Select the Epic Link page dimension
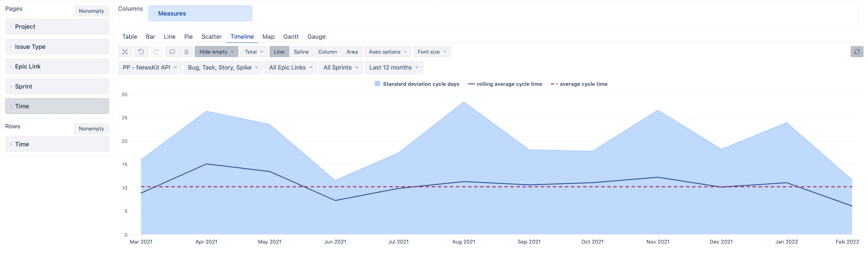The height and width of the screenshot is (255, 868). tap(57, 66)
